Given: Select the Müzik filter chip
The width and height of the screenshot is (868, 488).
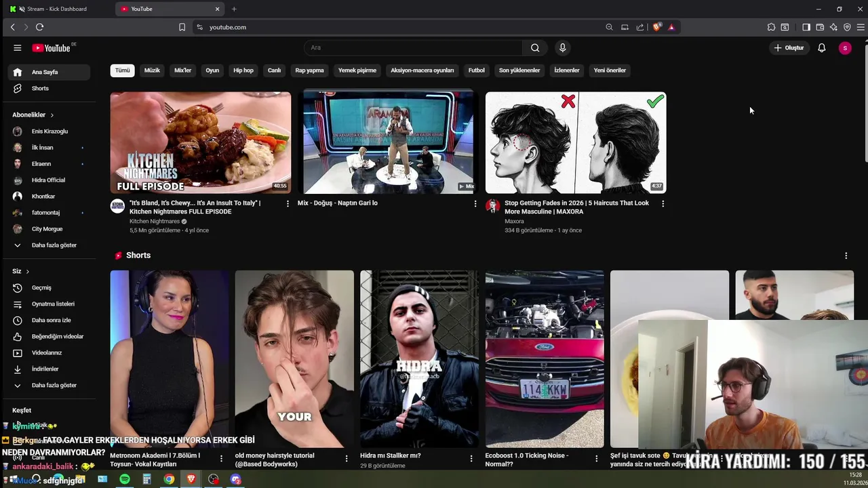Looking at the screenshot, I should [152, 70].
